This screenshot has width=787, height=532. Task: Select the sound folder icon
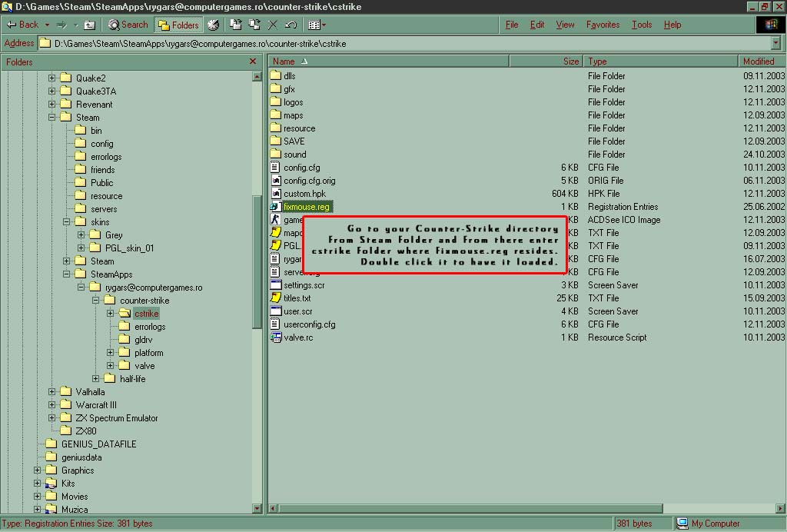click(275, 154)
